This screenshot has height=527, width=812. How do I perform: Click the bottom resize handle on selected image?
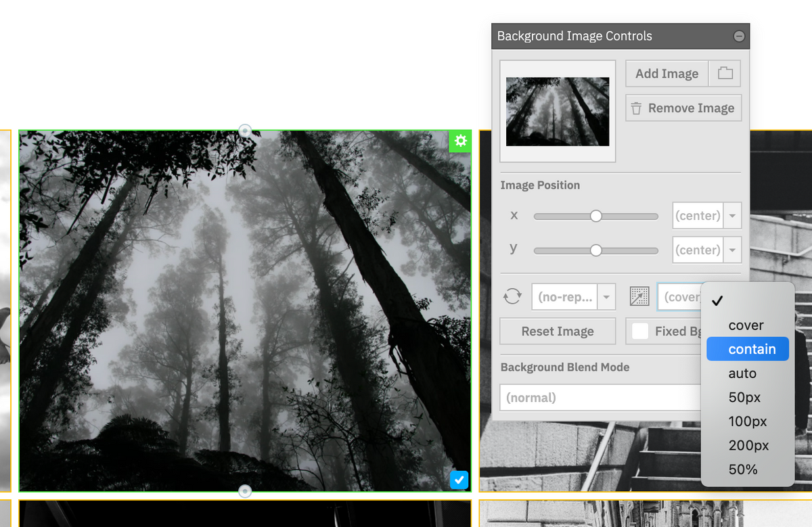tap(244, 490)
